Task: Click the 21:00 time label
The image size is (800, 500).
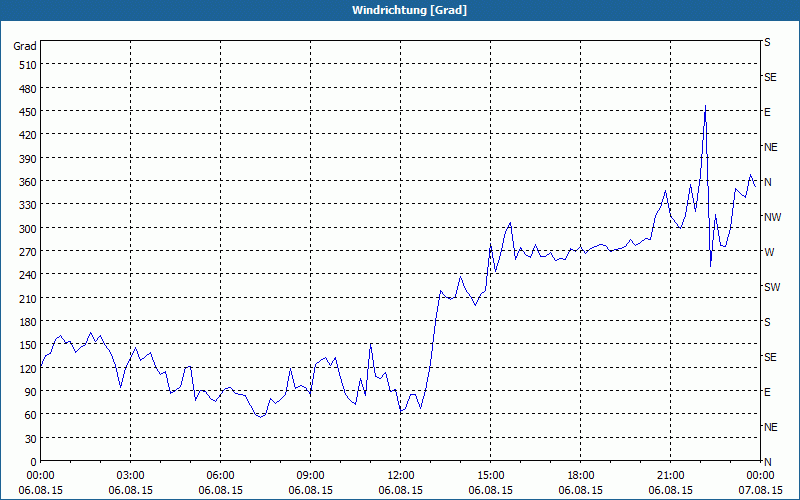Action: (x=671, y=475)
